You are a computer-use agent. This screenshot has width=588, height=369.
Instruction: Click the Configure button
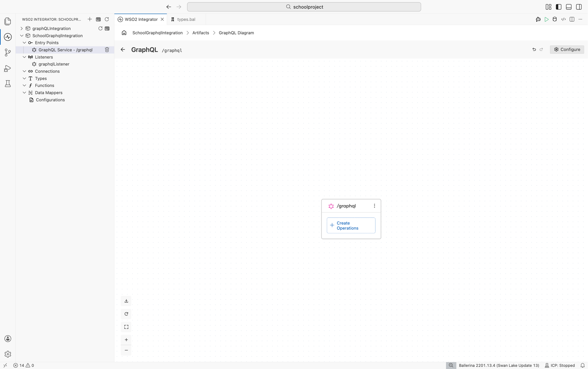point(567,50)
